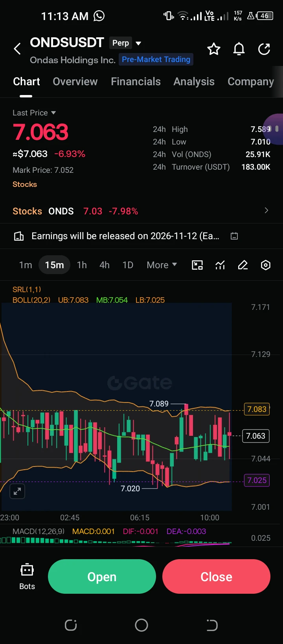The image size is (283, 644).
Task: Open price alert bell icon
Action: click(239, 49)
